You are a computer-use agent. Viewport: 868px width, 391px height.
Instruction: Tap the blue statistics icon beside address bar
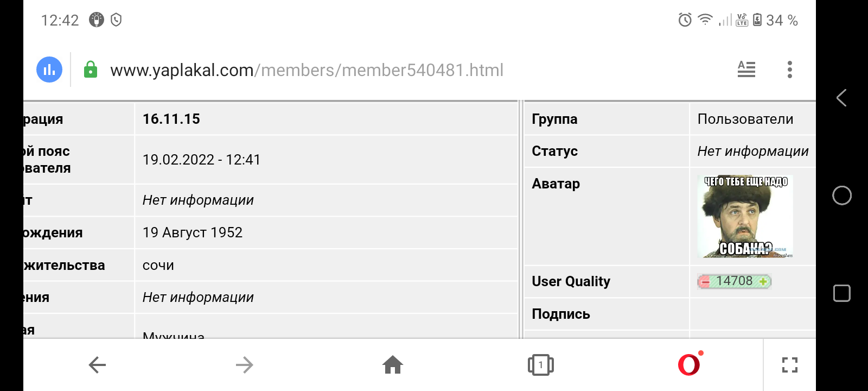click(x=49, y=70)
